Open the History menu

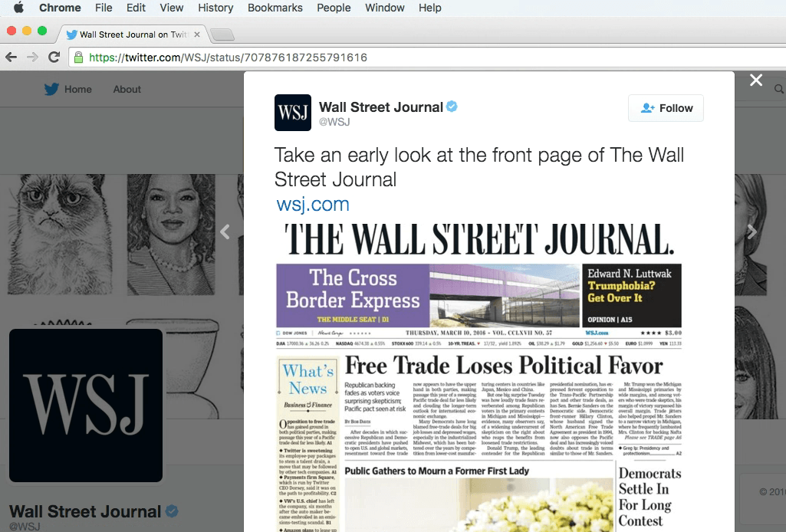tap(215, 8)
